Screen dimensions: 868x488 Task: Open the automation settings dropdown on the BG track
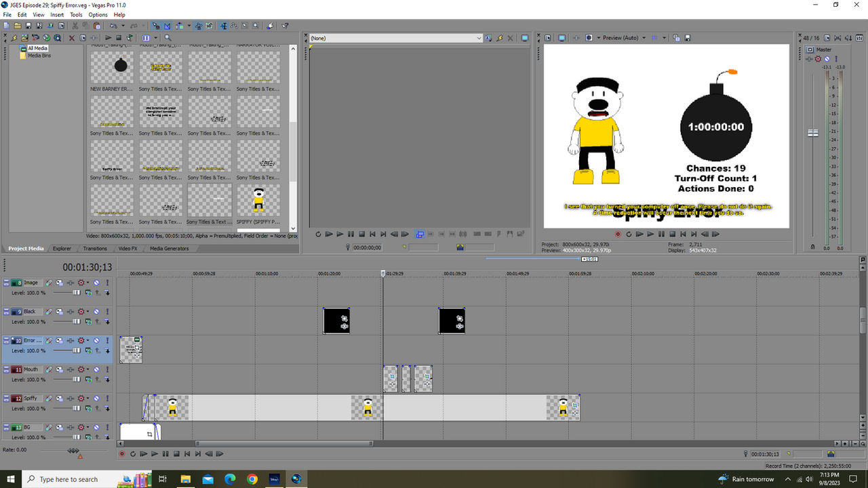coord(88,427)
